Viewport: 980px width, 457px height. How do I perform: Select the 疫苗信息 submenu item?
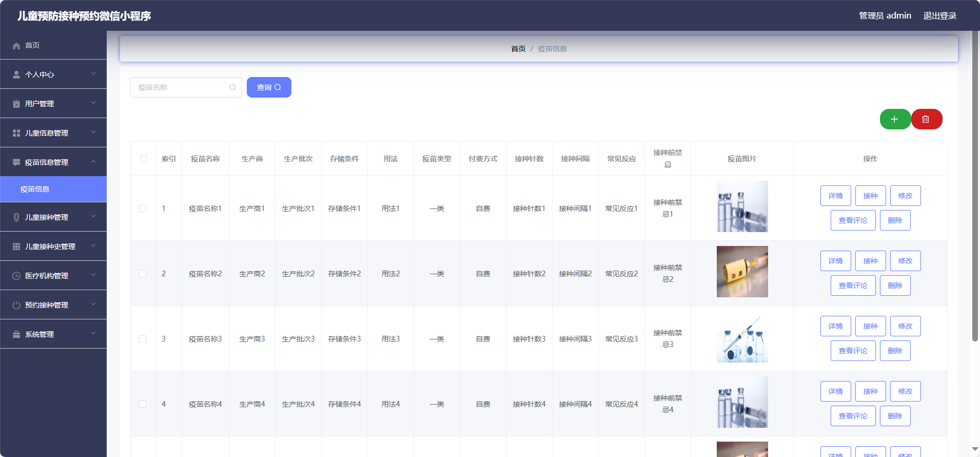coord(53,189)
